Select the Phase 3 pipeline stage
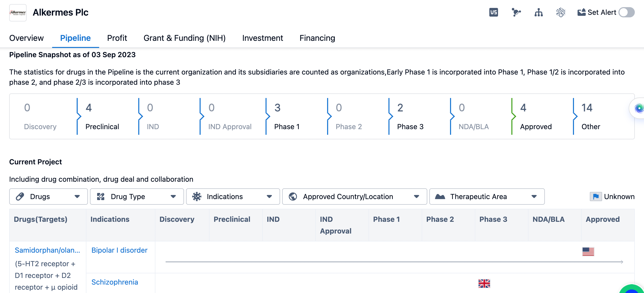 [x=410, y=116]
